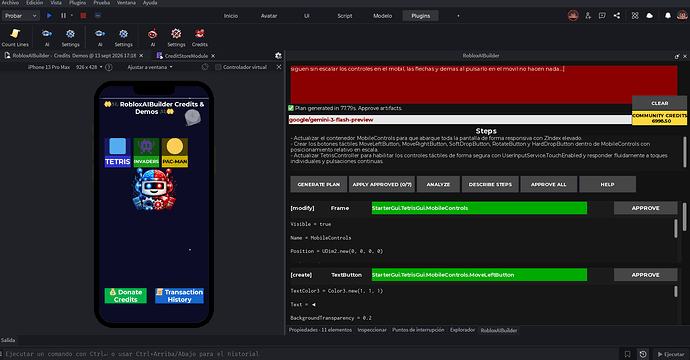This screenshot has width=690, height=360.
Task: Stop the playtest with the red square
Action: pos(83,15)
